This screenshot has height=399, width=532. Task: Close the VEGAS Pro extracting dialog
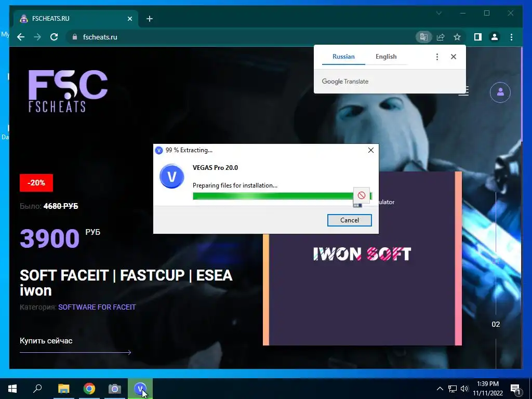(x=371, y=150)
